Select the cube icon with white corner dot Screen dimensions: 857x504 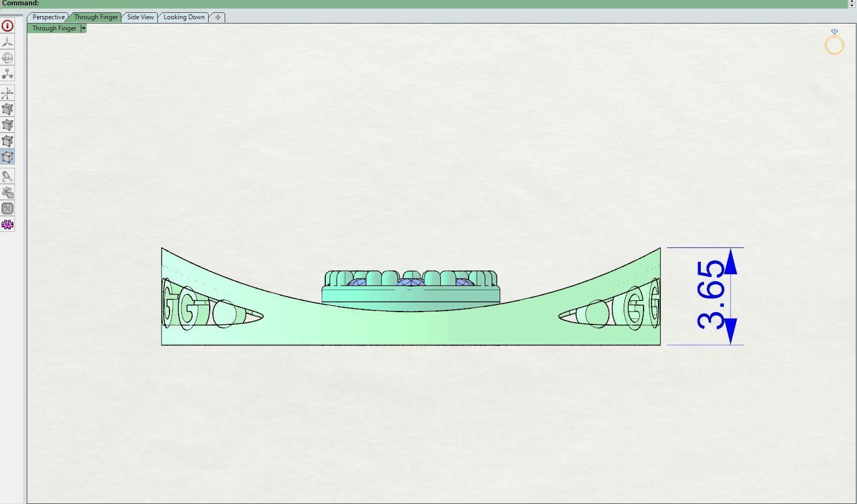point(7,109)
